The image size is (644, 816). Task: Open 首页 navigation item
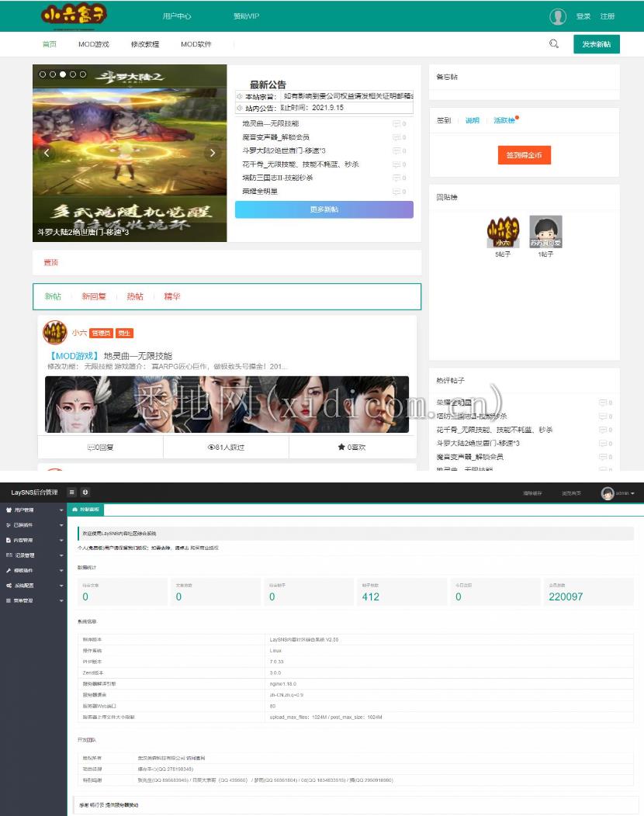(50, 44)
